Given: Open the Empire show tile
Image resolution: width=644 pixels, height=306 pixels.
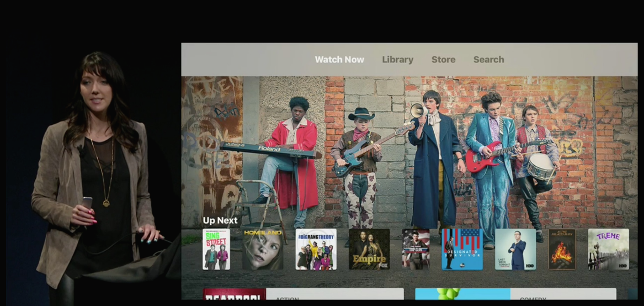Looking at the screenshot, I should point(369,249).
